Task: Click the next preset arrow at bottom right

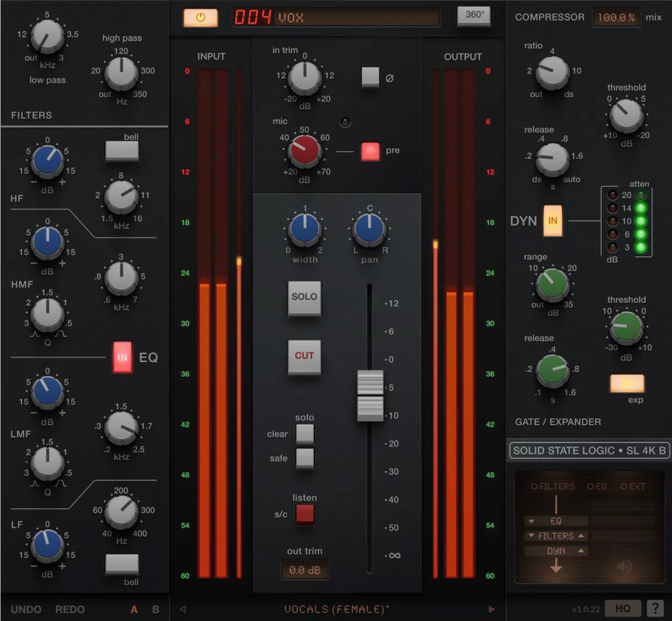Action: point(492,609)
